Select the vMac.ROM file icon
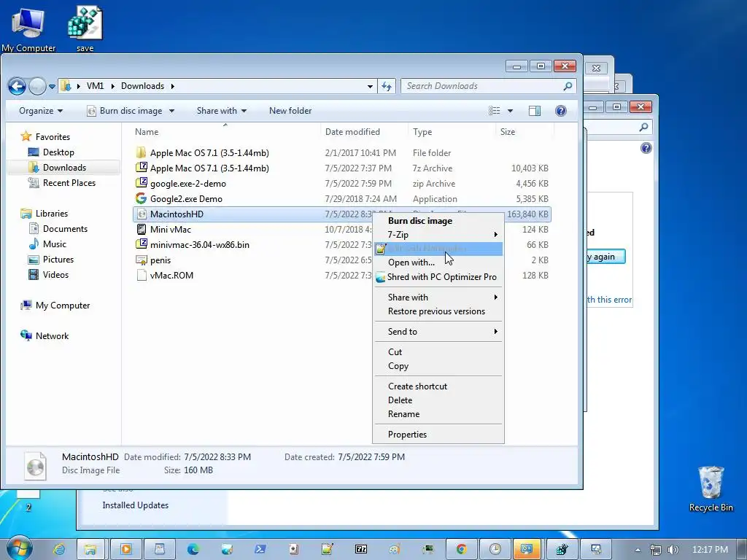 [141, 275]
